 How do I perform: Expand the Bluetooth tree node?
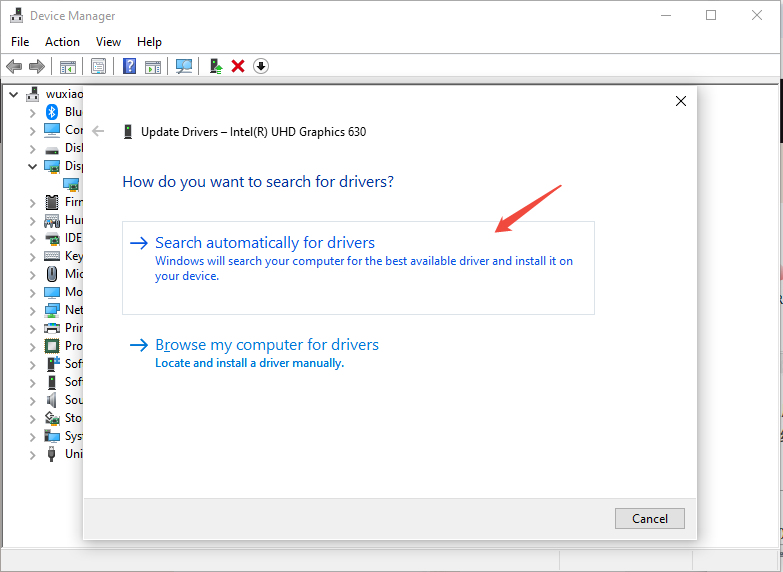point(32,112)
